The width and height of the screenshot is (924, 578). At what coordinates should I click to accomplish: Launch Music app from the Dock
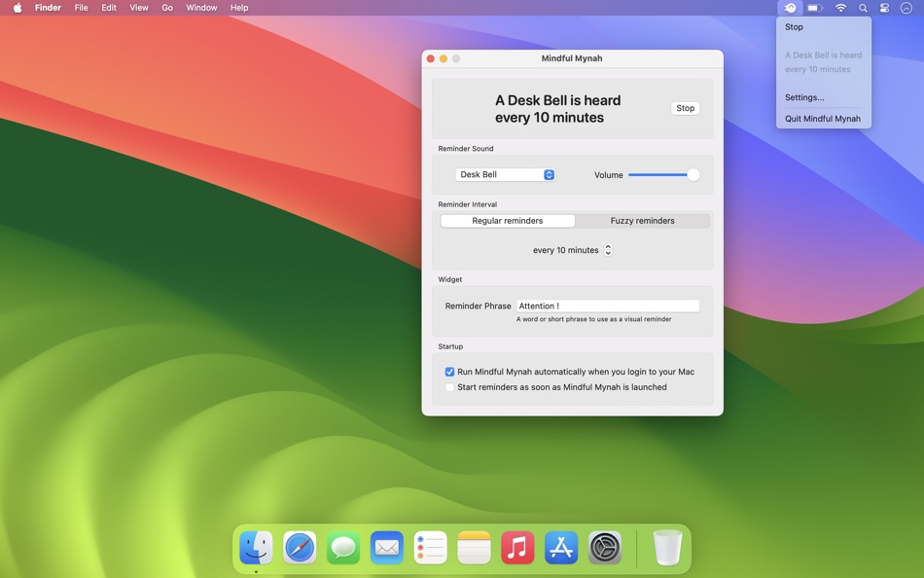point(518,547)
